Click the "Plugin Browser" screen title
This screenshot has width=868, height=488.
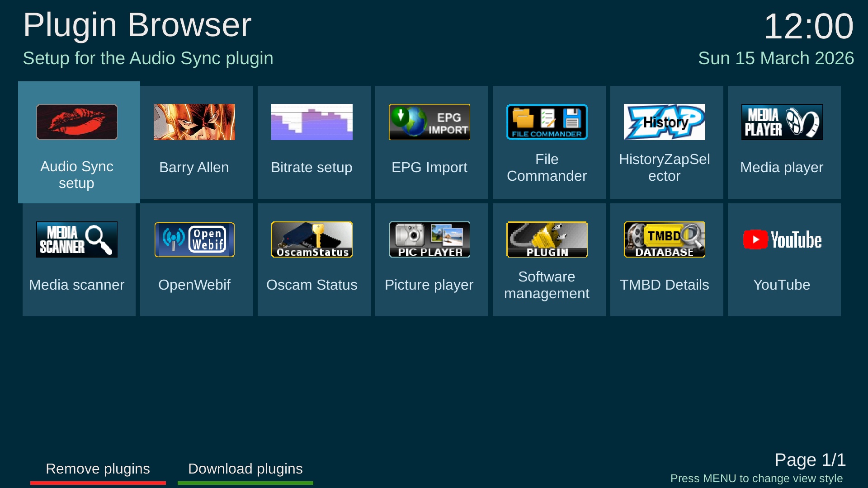(137, 25)
